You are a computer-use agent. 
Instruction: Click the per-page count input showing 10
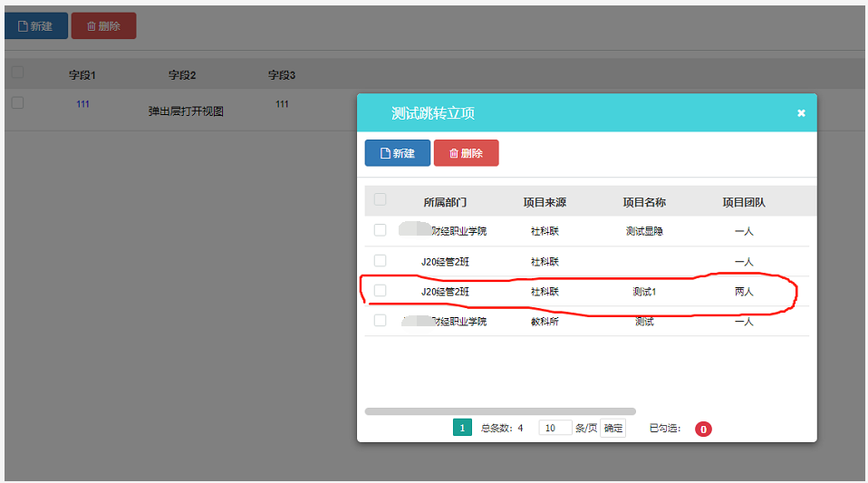tap(555, 428)
